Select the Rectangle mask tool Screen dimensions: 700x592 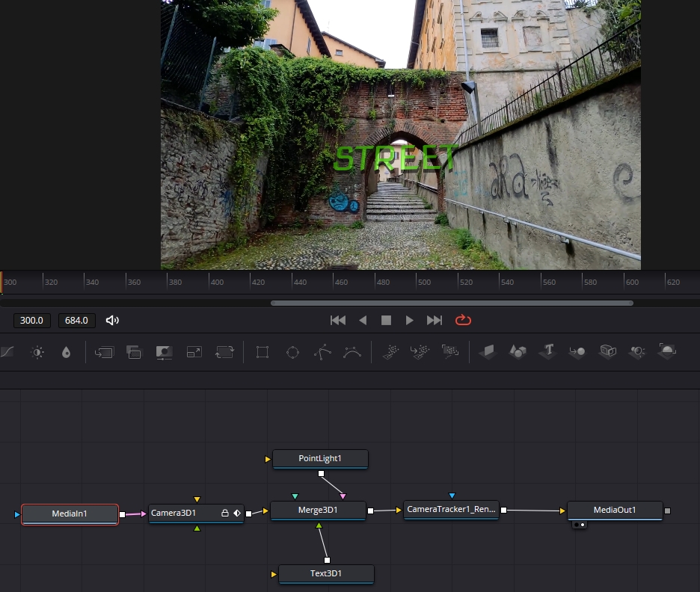click(262, 352)
